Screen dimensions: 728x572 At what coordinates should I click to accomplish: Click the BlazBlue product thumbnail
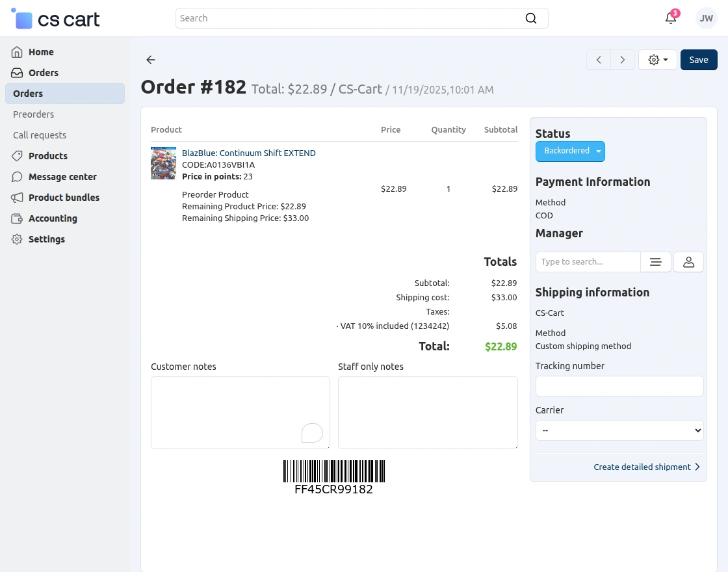pos(163,162)
